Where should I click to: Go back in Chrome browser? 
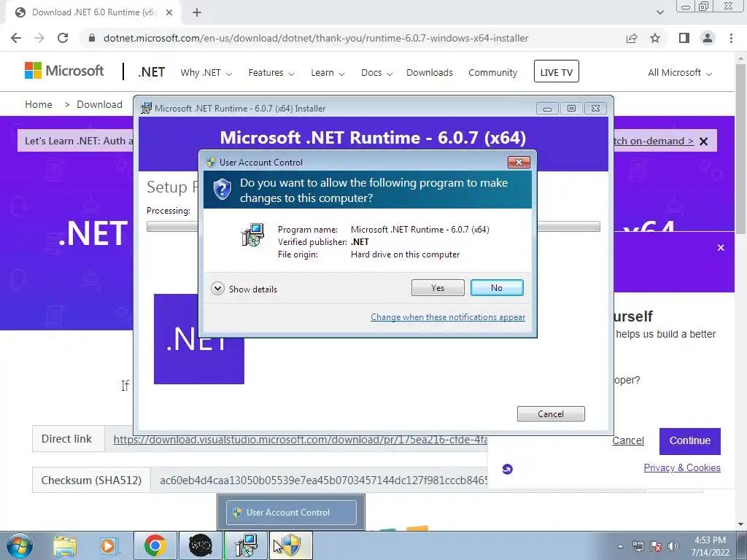[16, 38]
